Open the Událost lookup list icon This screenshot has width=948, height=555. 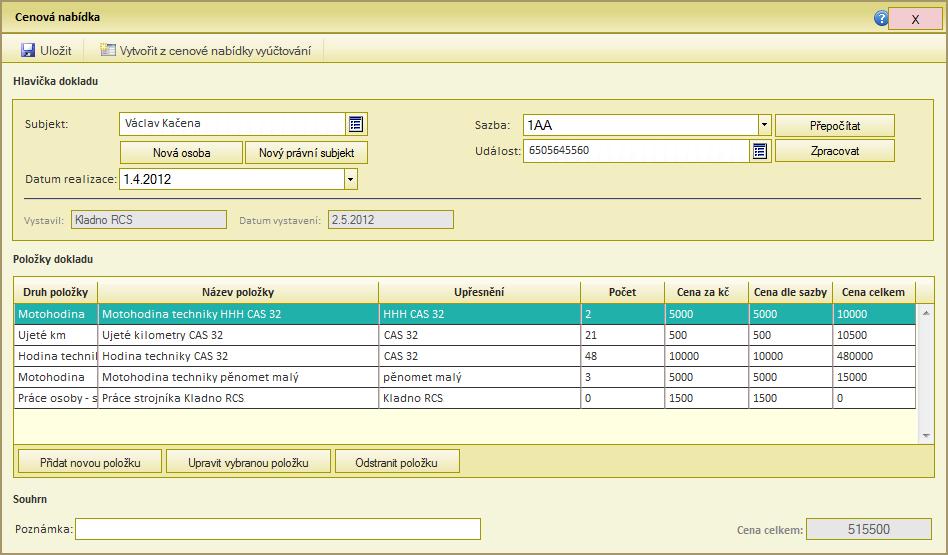(x=760, y=151)
